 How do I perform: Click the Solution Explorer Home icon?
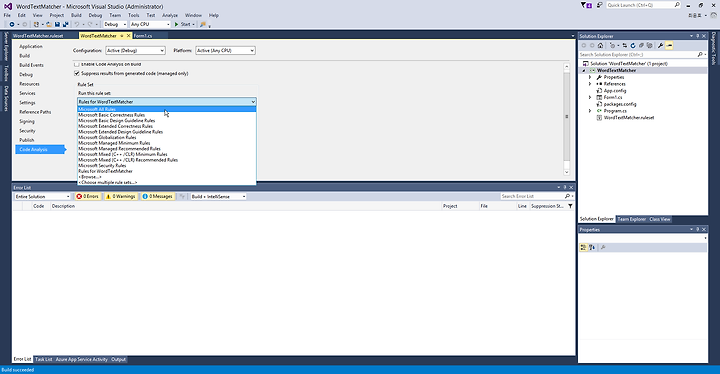tap(600, 45)
